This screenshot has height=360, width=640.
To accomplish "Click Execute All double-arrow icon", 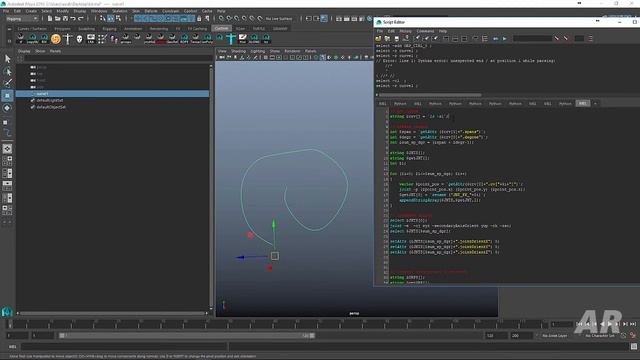I will pos(496,38).
